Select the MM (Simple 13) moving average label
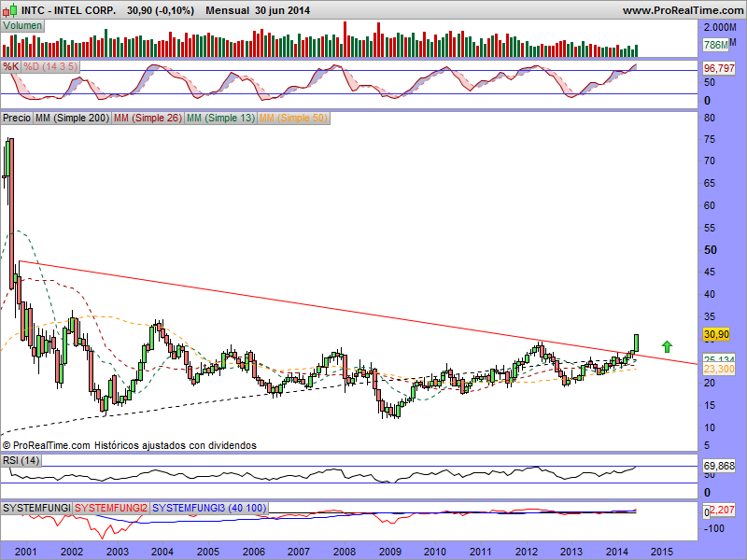The width and height of the screenshot is (747, 560). 220,118
